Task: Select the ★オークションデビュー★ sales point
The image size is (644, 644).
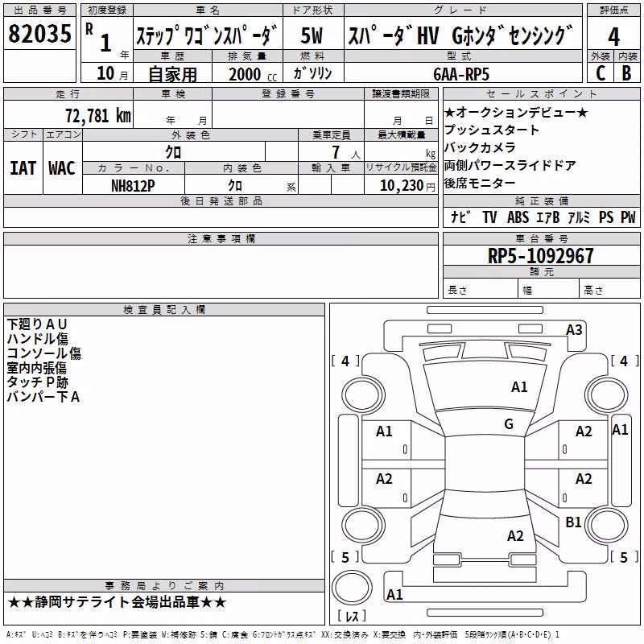Action: (516, 112)
